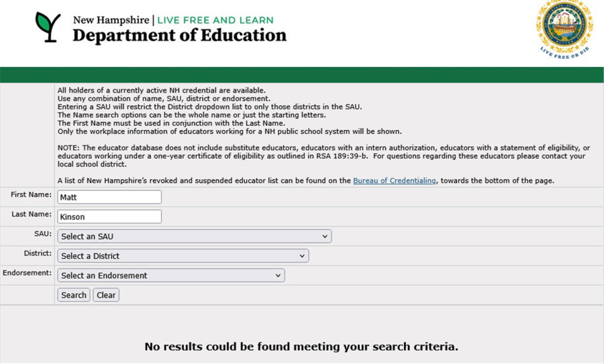604x364 pixels.
Task: Click the line 'Entering a SAU will restrict the District dropdown'
Action: coord(209,107)
